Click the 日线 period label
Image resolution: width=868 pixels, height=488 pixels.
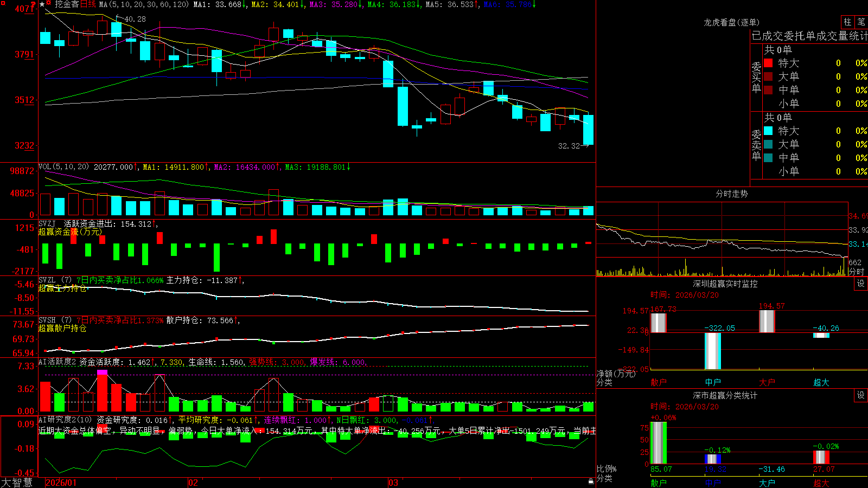pyautogui.click(x=88, y=4)
